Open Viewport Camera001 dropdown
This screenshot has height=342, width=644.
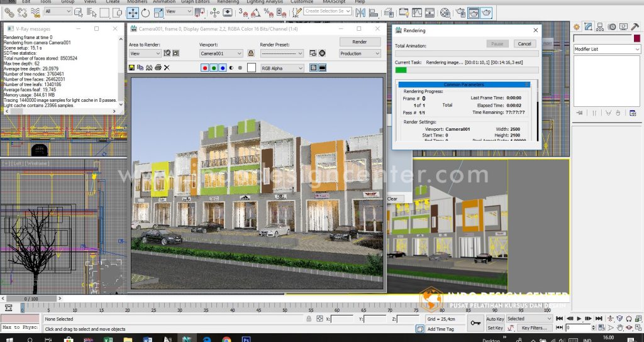tap(221, 53)
